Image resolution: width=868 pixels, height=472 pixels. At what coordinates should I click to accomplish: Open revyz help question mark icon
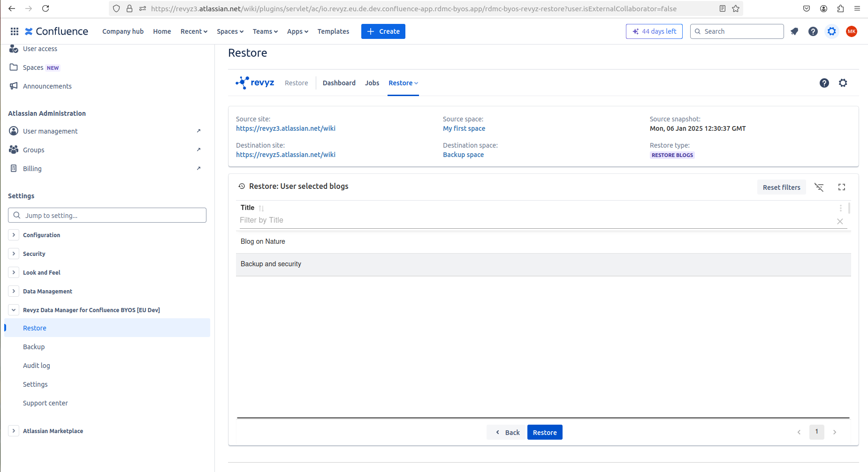pyautogui.click(x=824, y=83)
